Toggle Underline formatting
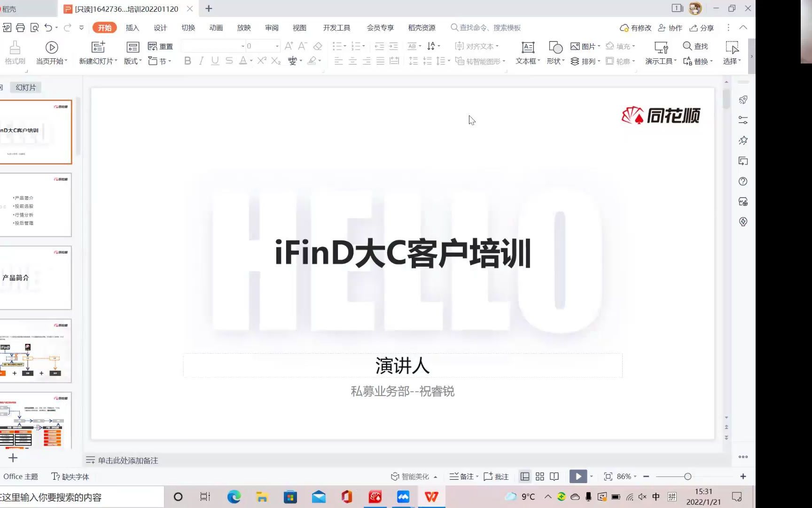 215,61
